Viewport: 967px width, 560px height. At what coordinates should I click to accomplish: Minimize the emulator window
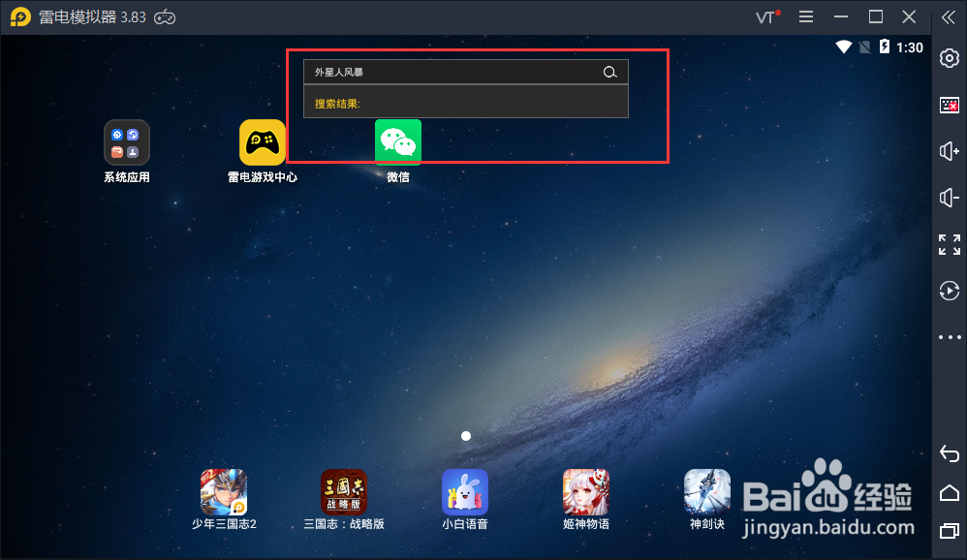841,17
